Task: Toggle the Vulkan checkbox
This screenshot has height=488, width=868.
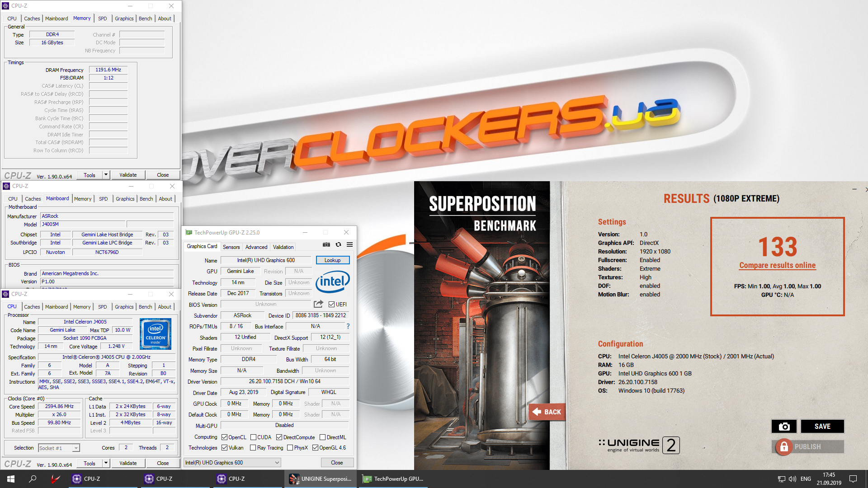Action: (225, 448)
